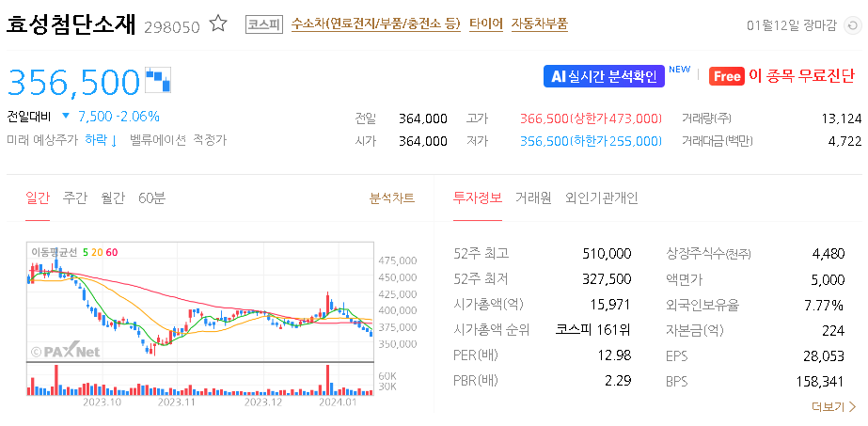868x426 pixels.
Task: Open the 자동차부품 theme link
Action: coord(539,24)
